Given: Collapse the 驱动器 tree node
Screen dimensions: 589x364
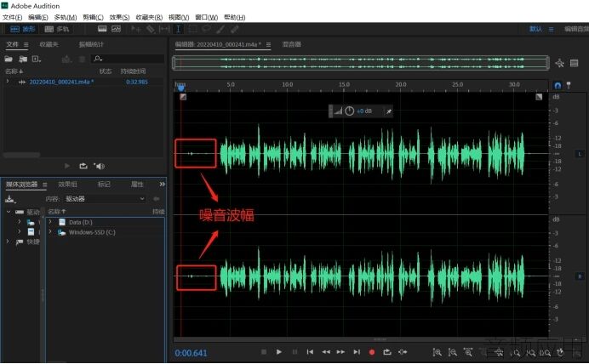Looking at the screenshot, I should pyautogui.click(x=9, y=212).
